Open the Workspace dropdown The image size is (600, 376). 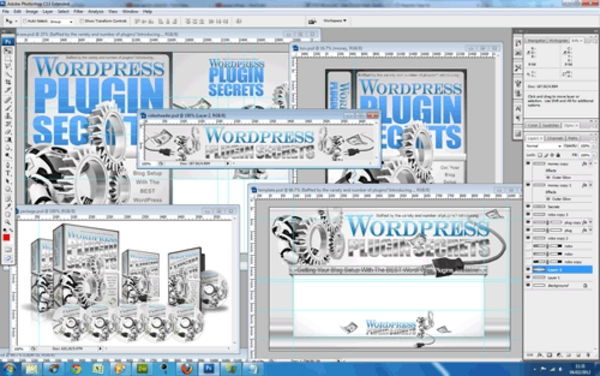(335, 21)
